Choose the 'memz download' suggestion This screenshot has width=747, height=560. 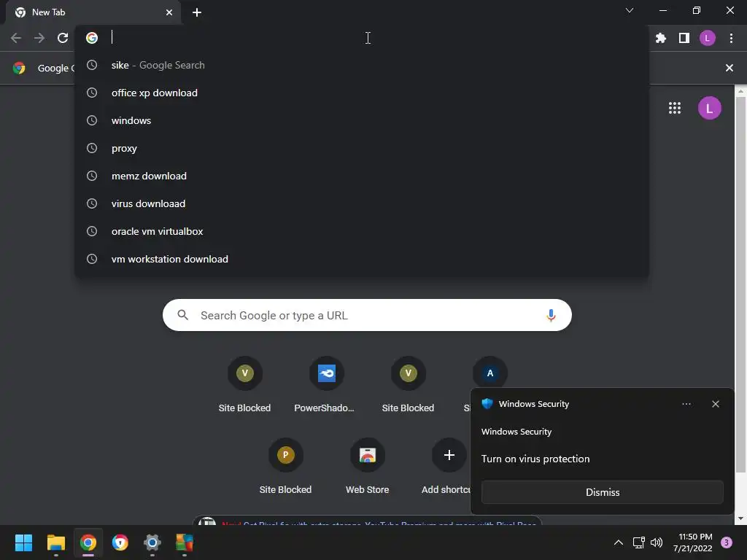coord(362,176)
